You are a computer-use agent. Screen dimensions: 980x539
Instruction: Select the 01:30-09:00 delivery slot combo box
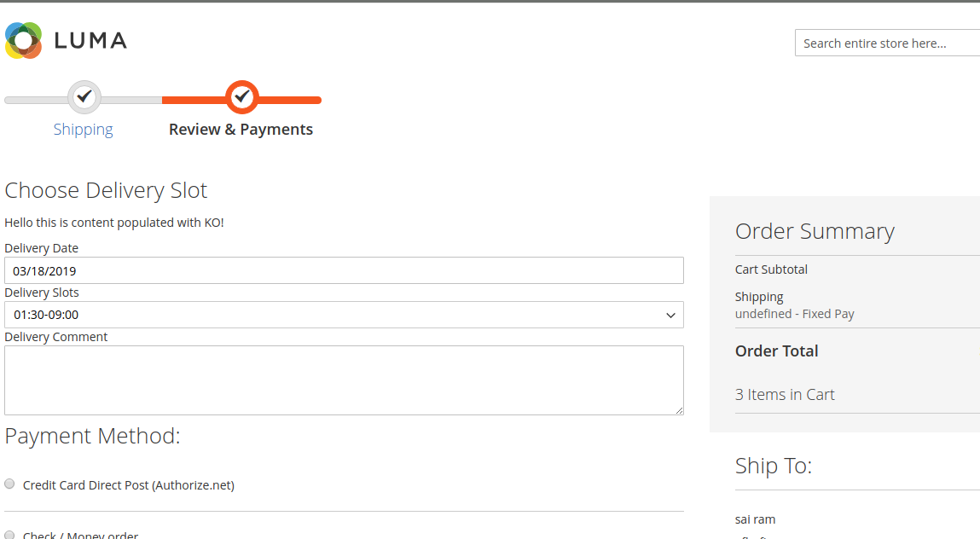[x=344, y=315]
